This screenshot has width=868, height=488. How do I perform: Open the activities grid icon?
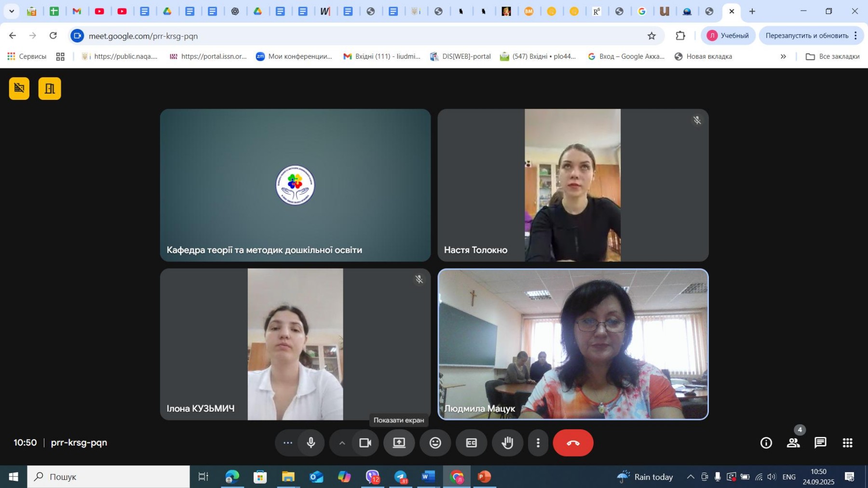847,443
